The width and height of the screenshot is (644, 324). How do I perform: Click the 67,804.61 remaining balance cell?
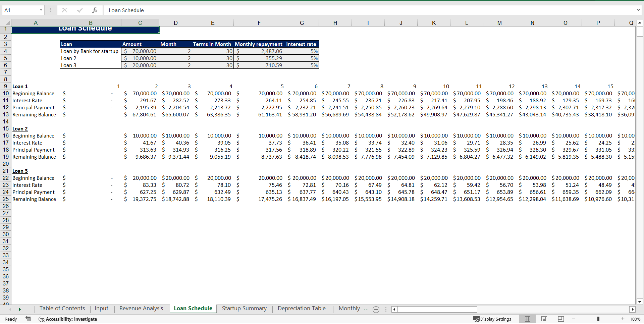140,114
